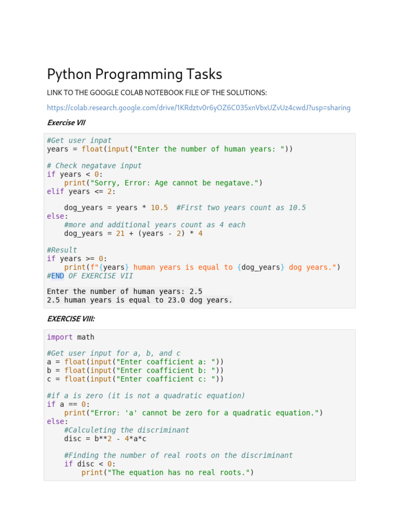
Task: Click the 'if disc < 0:' line
Action: click(x=90, y=464)
